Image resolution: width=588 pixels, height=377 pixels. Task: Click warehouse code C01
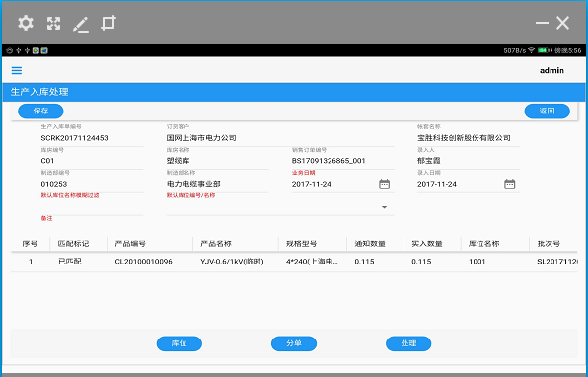click(47, 161)
